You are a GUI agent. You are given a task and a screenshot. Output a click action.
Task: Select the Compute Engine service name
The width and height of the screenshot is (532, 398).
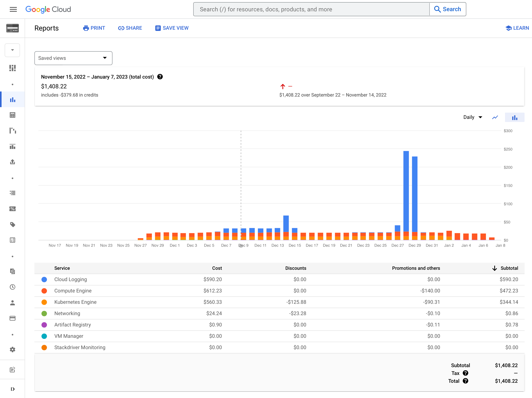[73, 291]
